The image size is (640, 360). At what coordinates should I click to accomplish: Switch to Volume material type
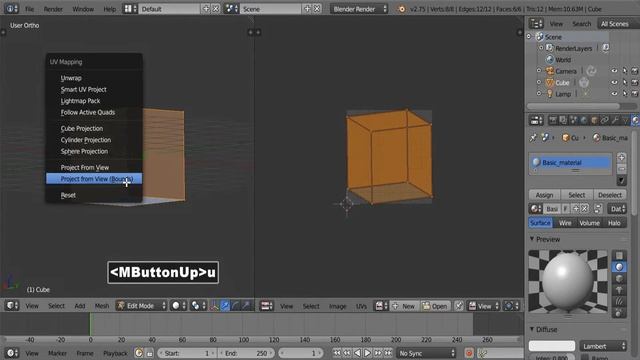click(x=589, y=223)
